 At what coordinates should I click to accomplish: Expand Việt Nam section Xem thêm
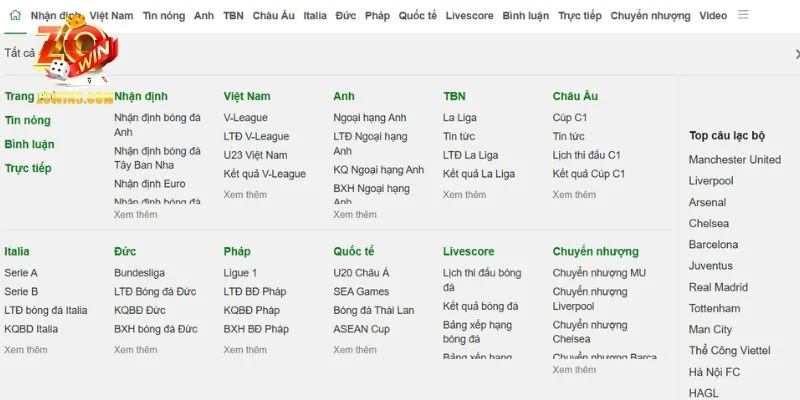click(245, 194)
